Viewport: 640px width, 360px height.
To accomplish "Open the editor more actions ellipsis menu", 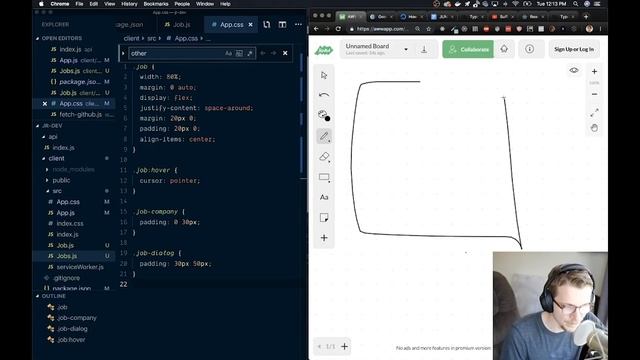I will click(x=298, y=24).
